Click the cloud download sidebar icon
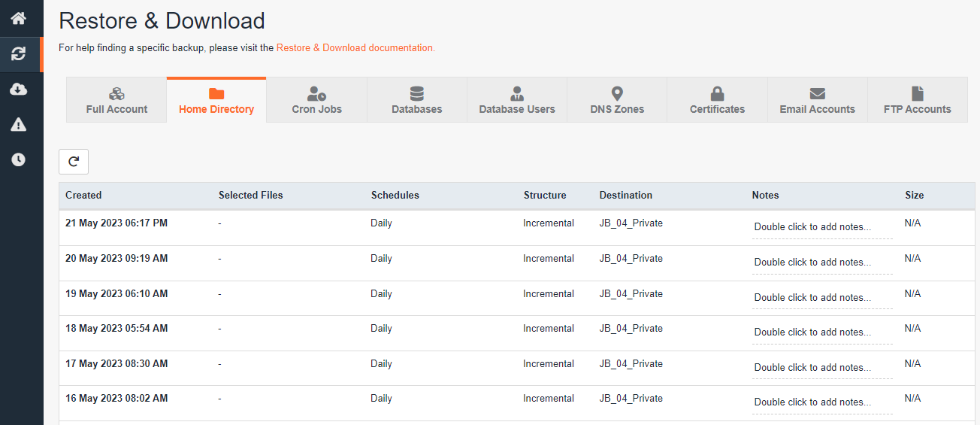980x425 pixels. click(19, 90)
